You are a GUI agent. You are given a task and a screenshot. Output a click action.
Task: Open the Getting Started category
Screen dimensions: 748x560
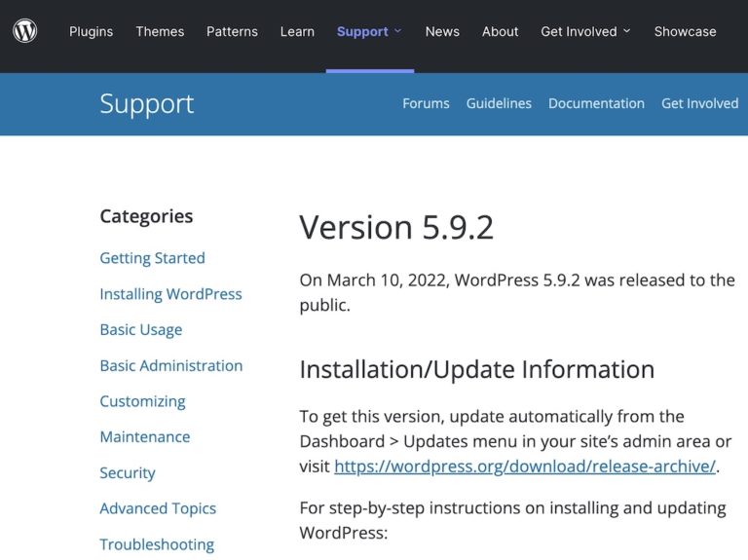coord(152,258)
